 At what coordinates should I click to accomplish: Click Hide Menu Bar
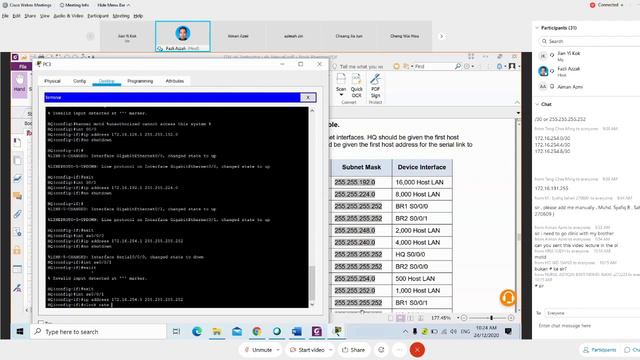(x=113, y=5)
